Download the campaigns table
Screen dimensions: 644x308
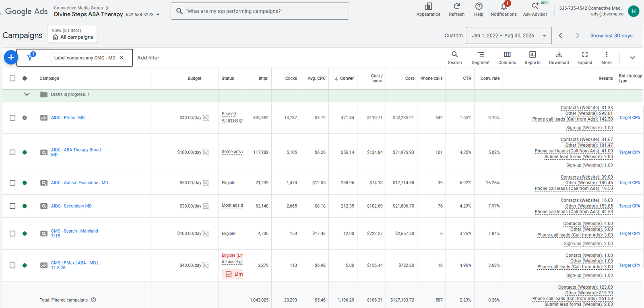[559, 58]
